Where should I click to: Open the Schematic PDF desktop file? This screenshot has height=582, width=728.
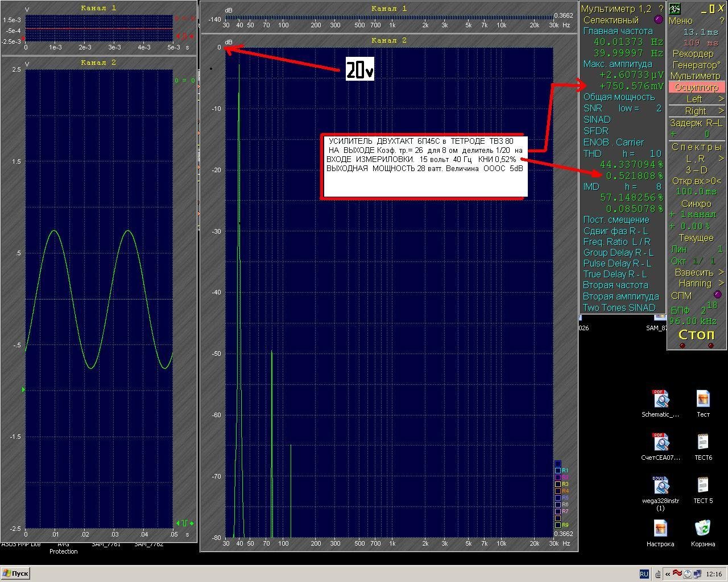[x=660, y=404]
